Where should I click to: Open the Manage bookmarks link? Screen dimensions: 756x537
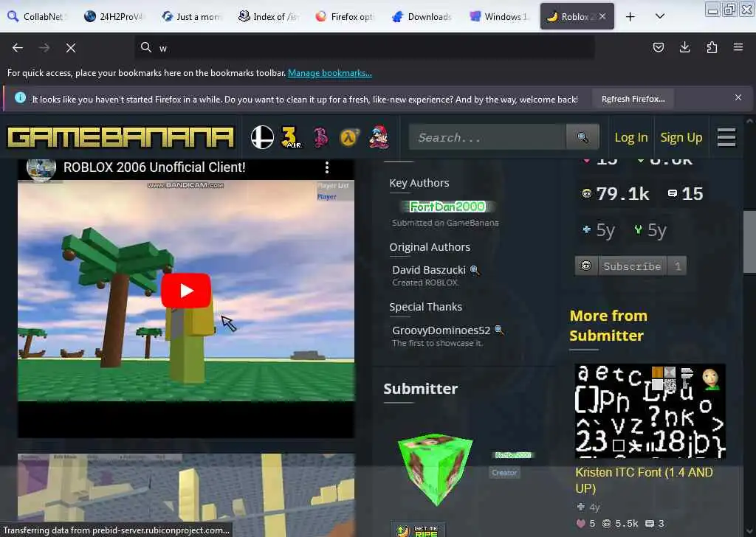tap(330, 73)
